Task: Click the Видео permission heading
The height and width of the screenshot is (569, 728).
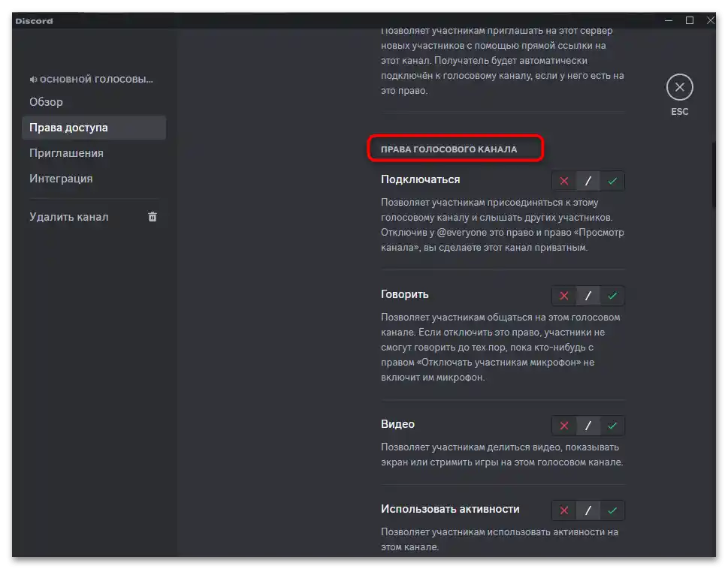Action: [397, 424]
